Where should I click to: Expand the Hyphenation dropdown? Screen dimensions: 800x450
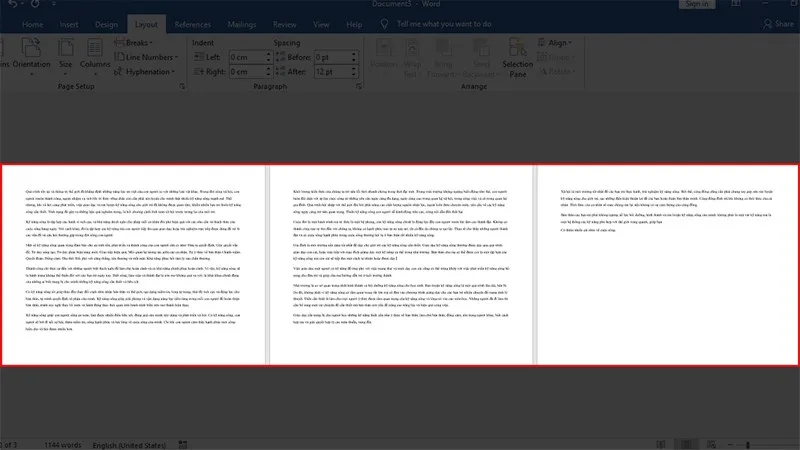pyautogui.click(x=145, y=72)
